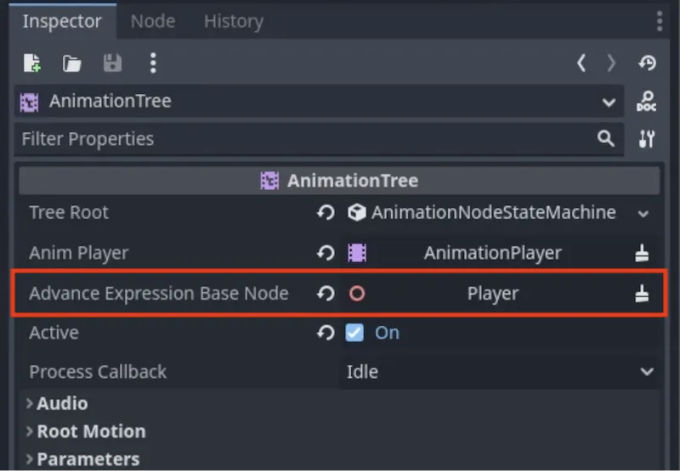Click the Player node assignment button
The height and width of the screenshot is (471, 680).
tap(486, 294)
